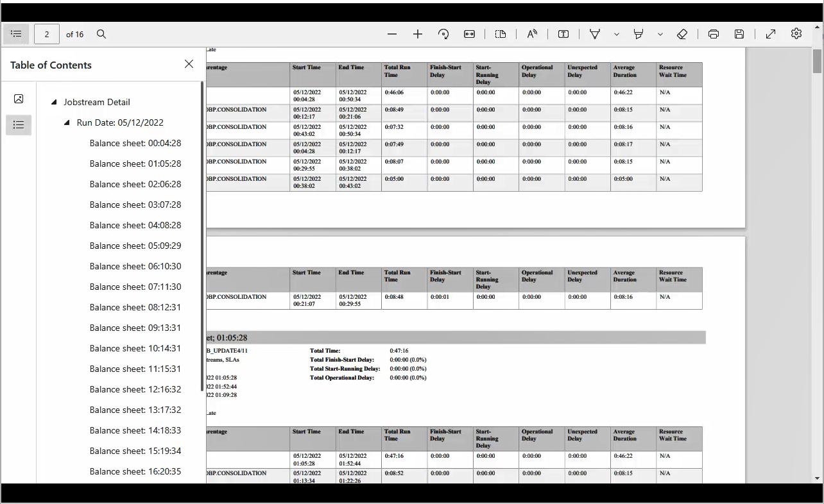Go to Balance sheet: 11:15:31
Viewport: 824px width, 504px height.
(135, 369)
